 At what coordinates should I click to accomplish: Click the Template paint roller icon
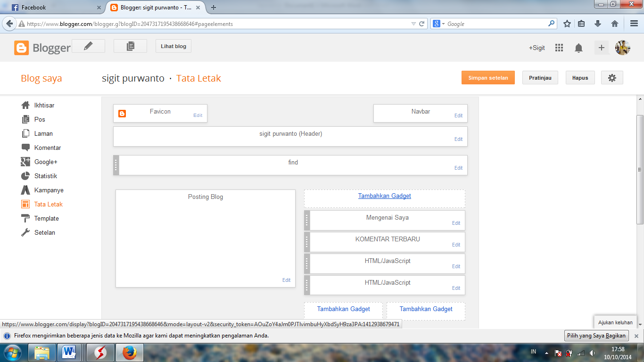[25, 218]
